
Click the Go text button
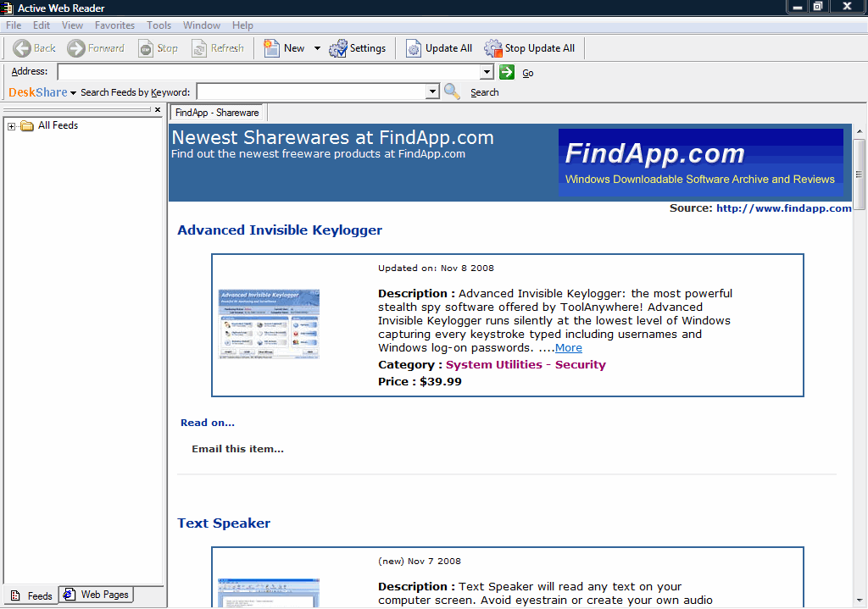point(527,73)
